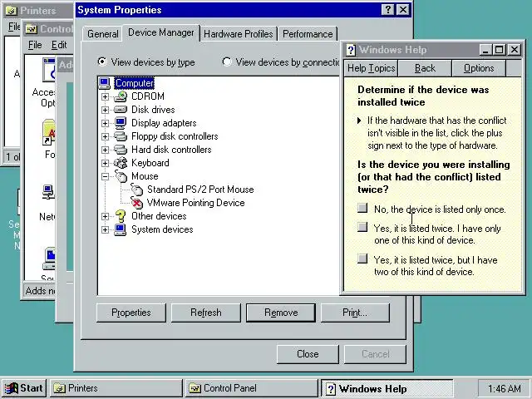Click the disabled VMware Pointing Device icon
532x399 pixels.
click(136, 203)
